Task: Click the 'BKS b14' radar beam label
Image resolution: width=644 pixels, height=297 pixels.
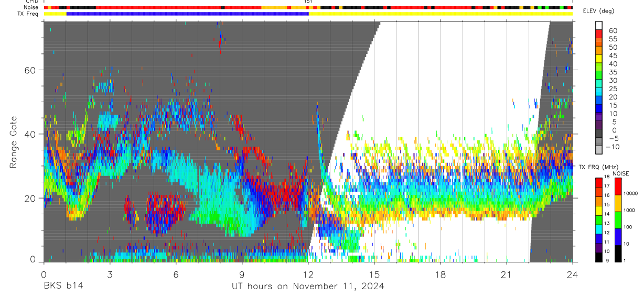Action: click(x=63, y=286)
